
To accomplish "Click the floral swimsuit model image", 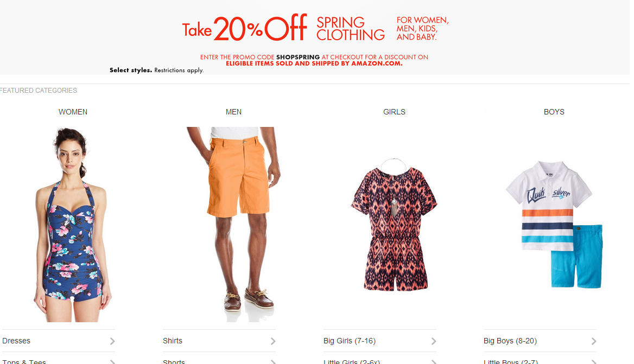I will click(x=72, y=225).
